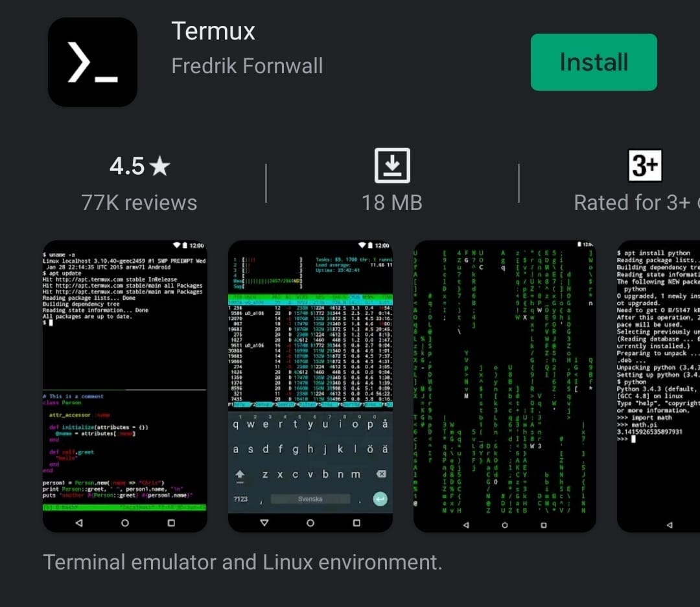Open 77K reviews
Viewport: 700px width, 607px height.
139,202
